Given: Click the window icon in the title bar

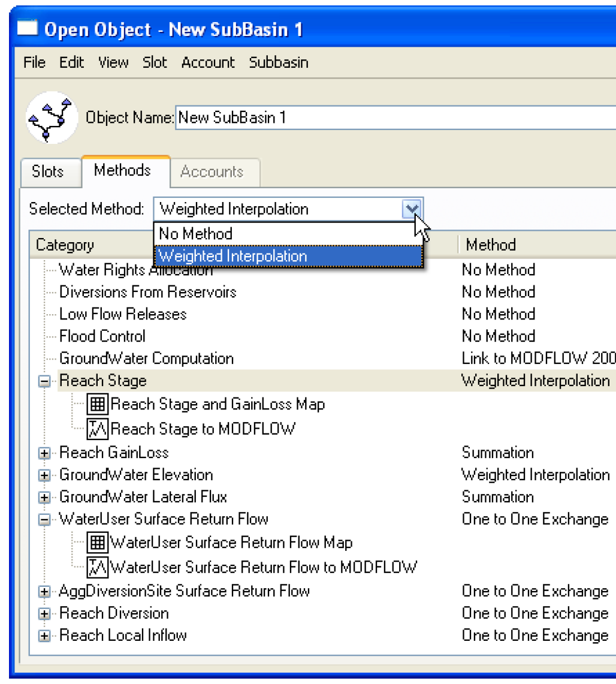Looking at the screenshot, I should coord(28,28).
